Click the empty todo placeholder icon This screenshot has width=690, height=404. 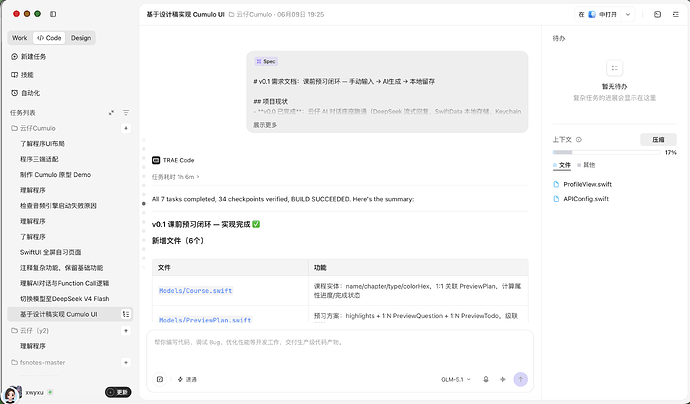[x=614, y=68]
